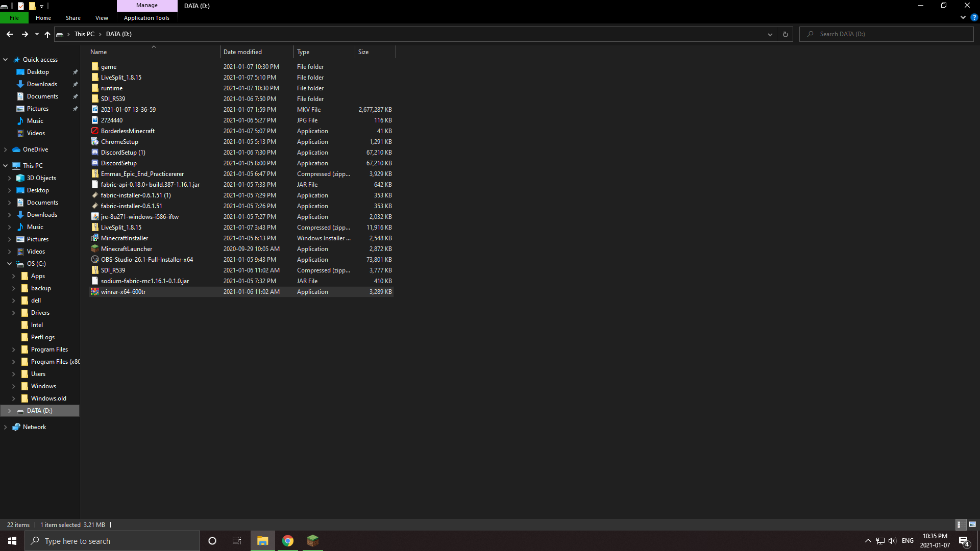The image size is (980, 551).
Task: Switch to details view in status bar
Action: 959,524
